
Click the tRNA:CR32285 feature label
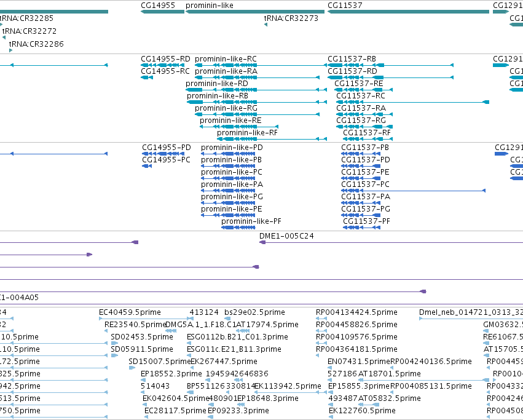(26, 18)
